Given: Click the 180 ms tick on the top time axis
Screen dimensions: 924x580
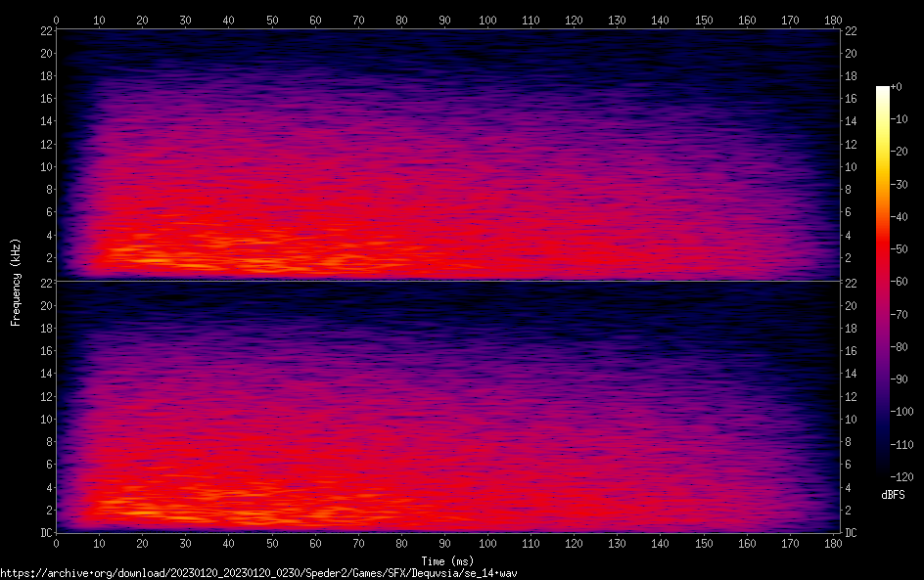Looking at the screenshot, I should coord(833,20).
